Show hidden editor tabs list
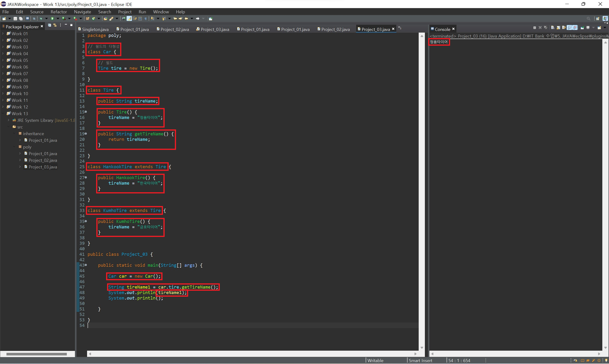609x364 pixels. click(x=400, y=28)
